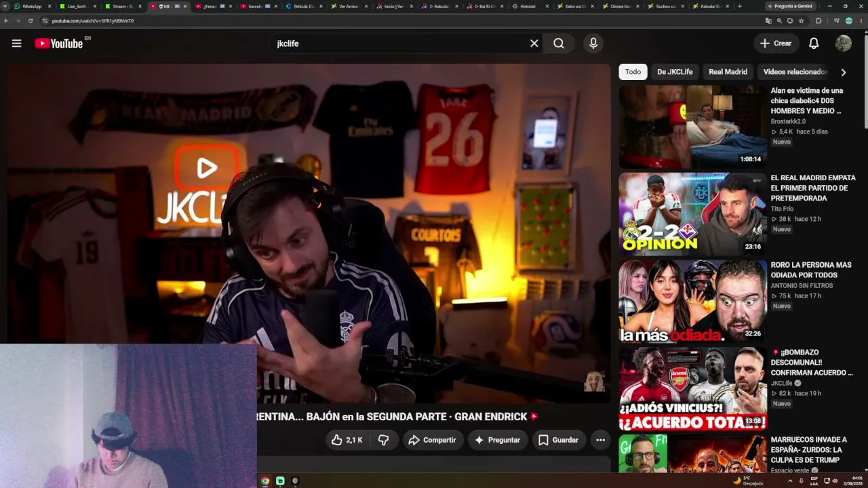868x488 pixels.
Task: Open browser zoom magnifier in address bar
Action: pos(779,21)
